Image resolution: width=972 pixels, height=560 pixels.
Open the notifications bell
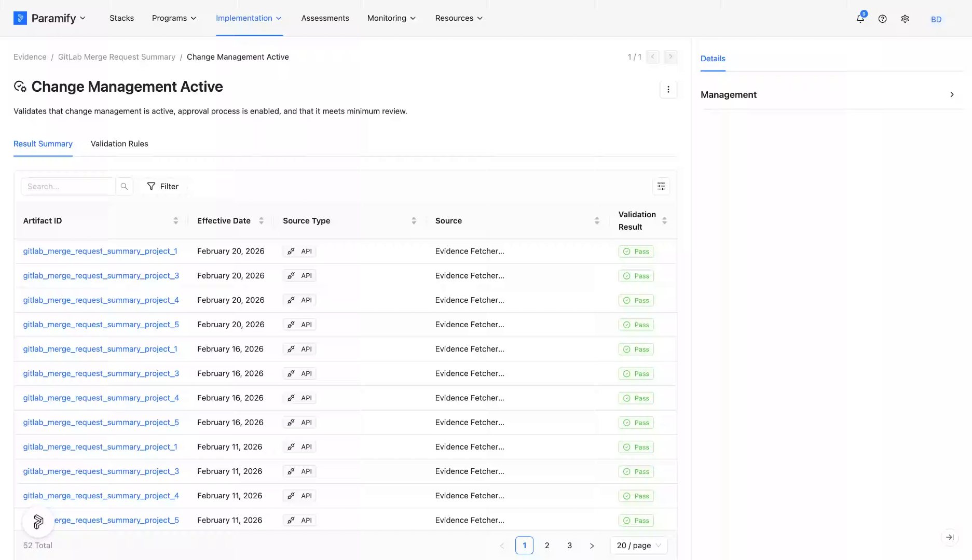pos(860,19)
